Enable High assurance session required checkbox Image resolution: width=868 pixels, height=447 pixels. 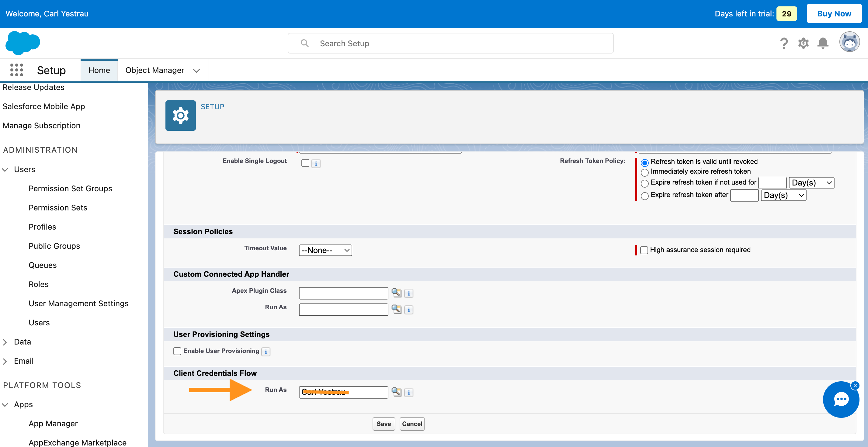point(643,250)
